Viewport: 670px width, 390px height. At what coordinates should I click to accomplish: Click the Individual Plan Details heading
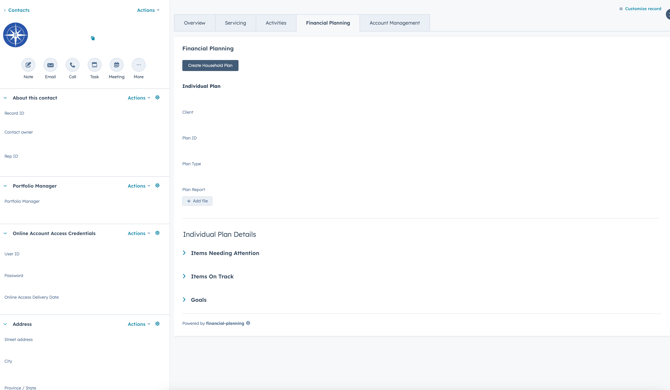coord(219,234)
